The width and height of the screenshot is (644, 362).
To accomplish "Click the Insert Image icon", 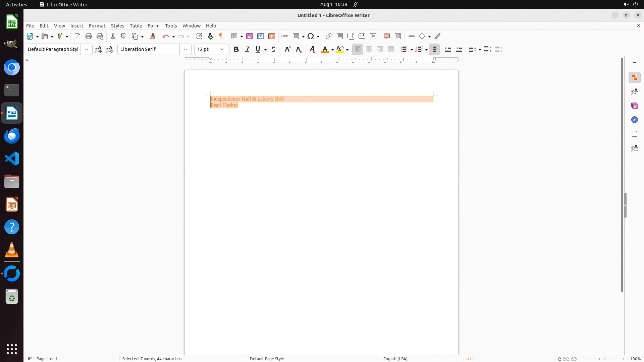I will [250, 36].
